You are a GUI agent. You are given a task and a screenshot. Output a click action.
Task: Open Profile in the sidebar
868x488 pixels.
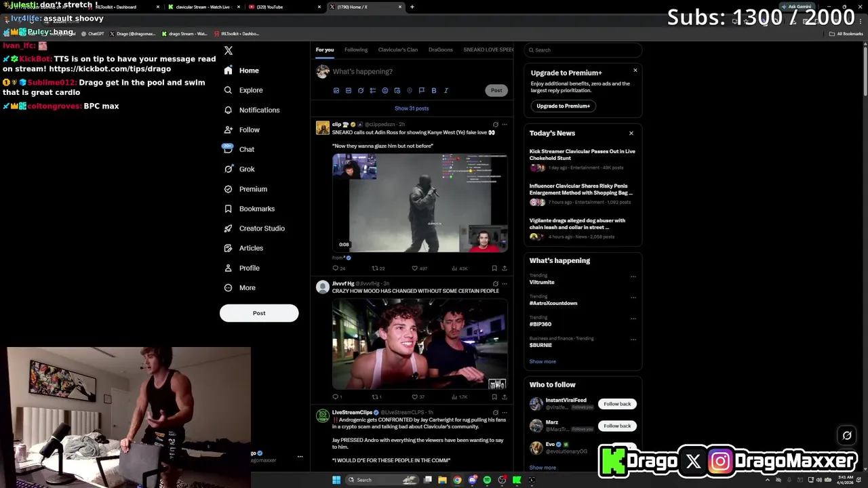pyautogui.click(x=241, y=268)
